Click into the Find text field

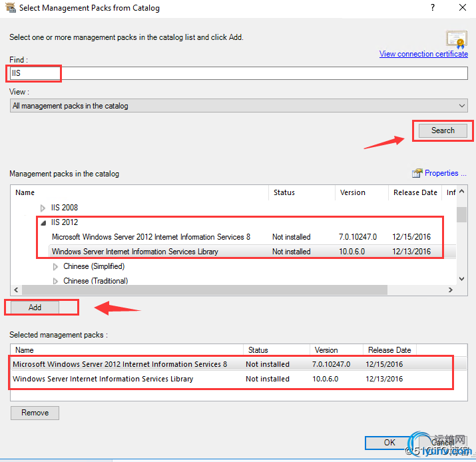click(238, 73)
